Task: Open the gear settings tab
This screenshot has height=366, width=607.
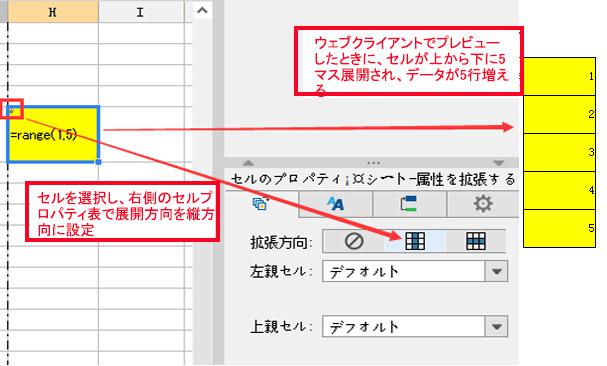Action: tap(483, 203)
